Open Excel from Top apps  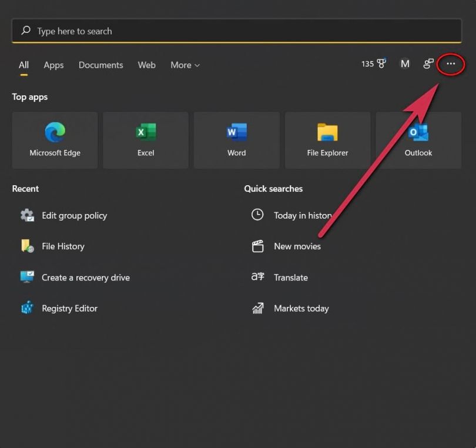[x=145, y=140]
